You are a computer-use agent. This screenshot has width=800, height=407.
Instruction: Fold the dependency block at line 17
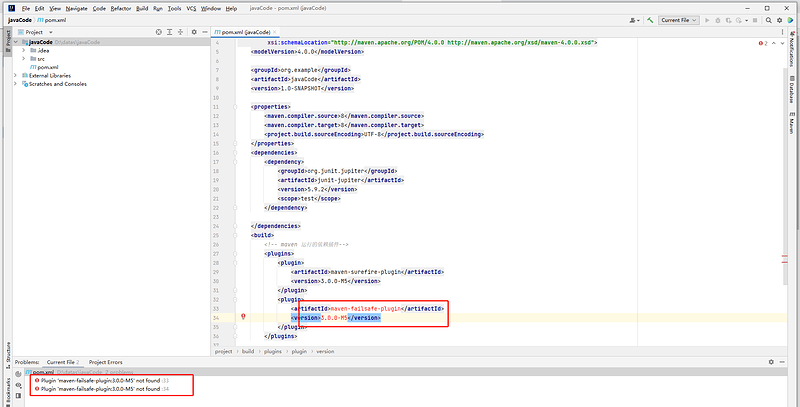[235, 162]
